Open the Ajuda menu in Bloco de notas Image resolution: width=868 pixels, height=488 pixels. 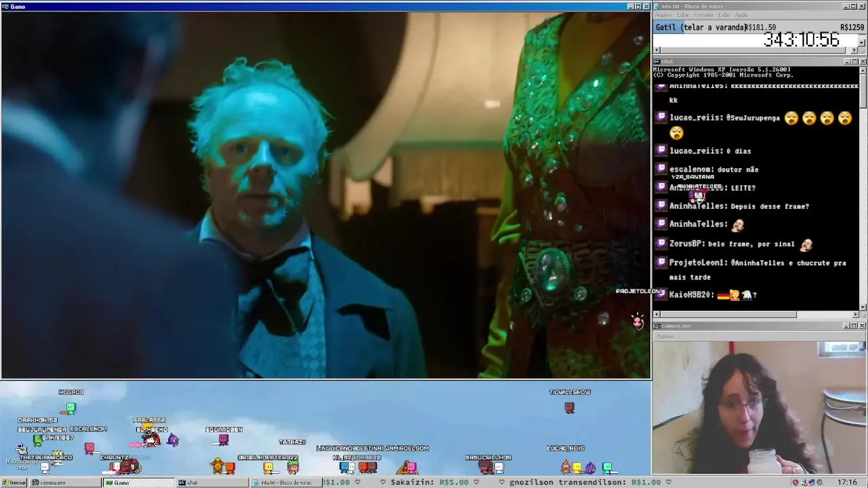click(x=741, y=15)
